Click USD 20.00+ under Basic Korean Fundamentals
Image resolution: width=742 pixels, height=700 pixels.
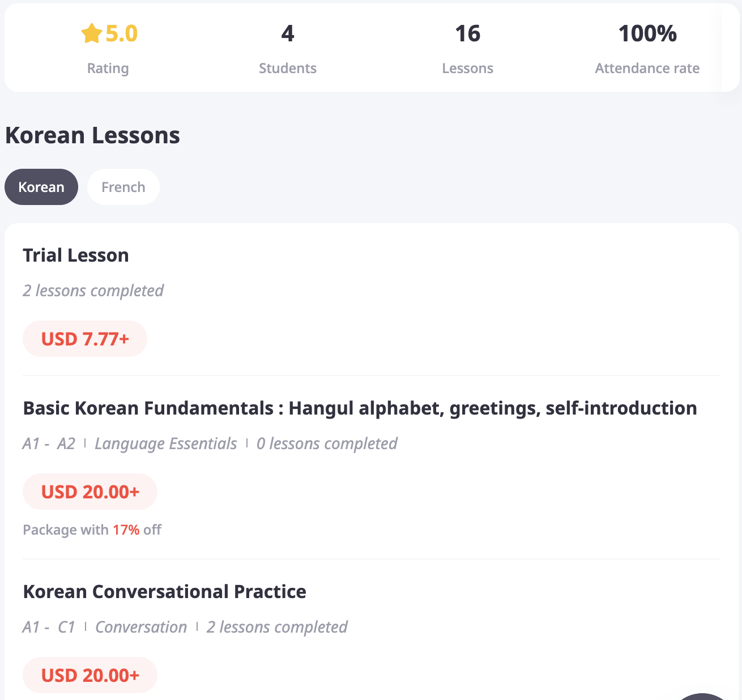[90, 492]
